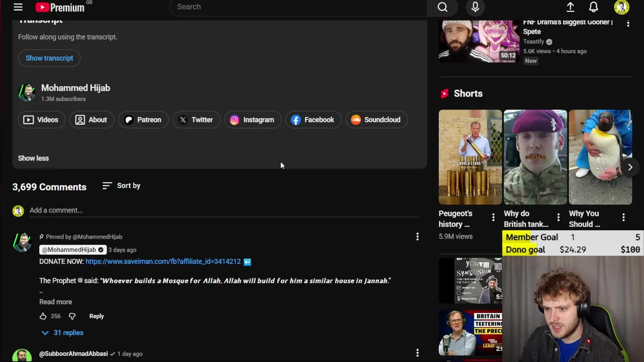Open FNF Drama's Biggest Gooner thumbnail
The width and height of the screenshot is (644, 362).
tap(479, 41)
